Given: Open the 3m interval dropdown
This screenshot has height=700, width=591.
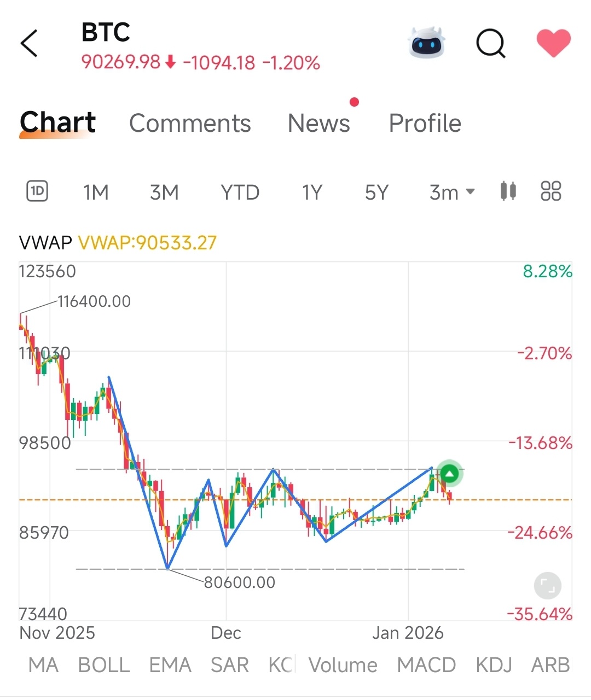Looking at the screenshot, I should (452, 192).
